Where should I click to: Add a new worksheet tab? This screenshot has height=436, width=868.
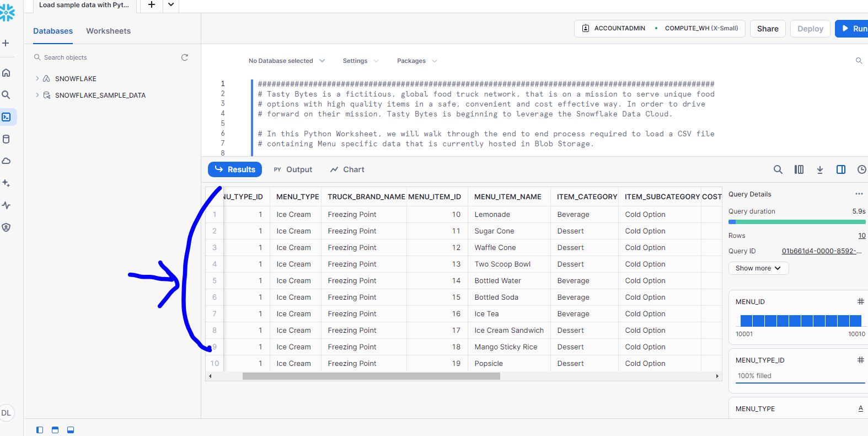152,5
